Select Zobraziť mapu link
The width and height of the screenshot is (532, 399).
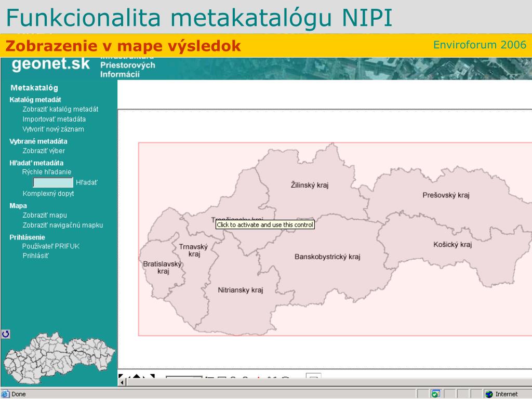(45, 216)
